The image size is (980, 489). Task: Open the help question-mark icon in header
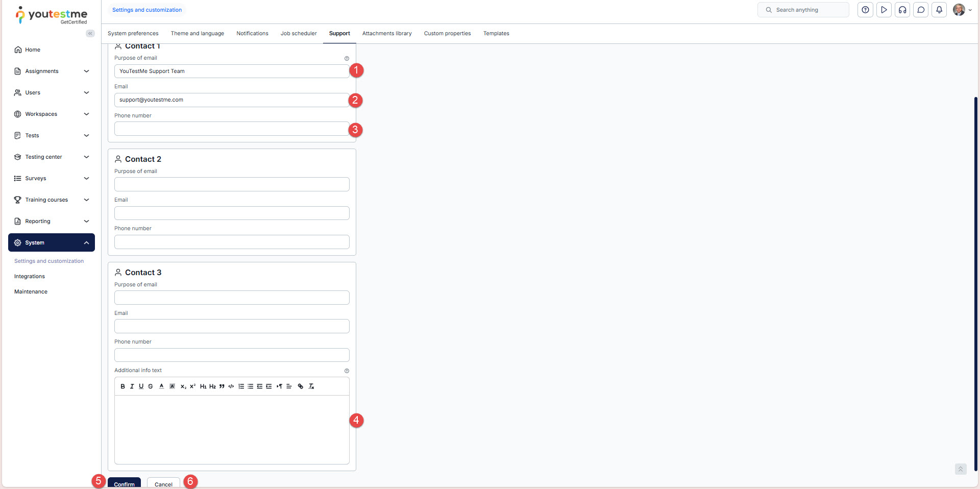pos(865,10)
